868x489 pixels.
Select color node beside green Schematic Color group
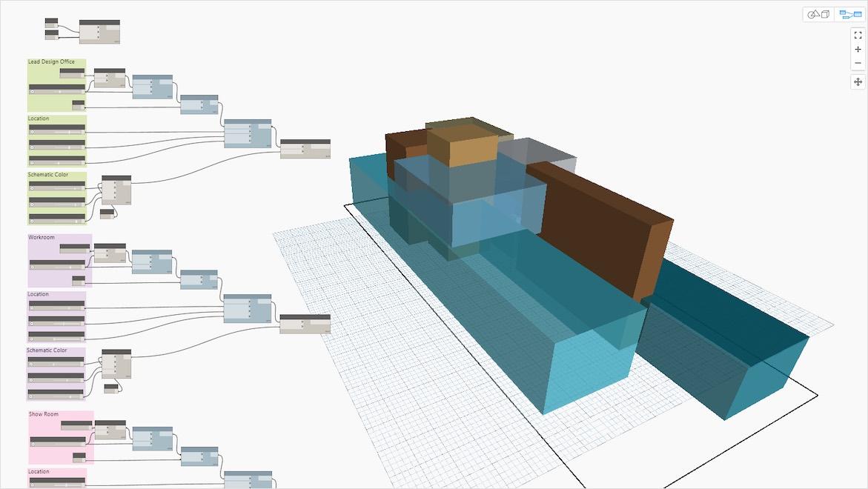click(116, 190)
